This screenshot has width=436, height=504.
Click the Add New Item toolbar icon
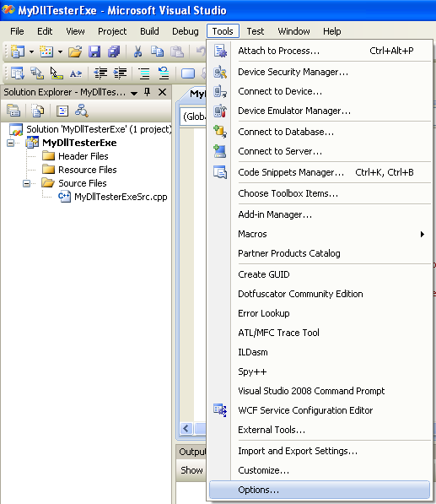tap(46, 51)
